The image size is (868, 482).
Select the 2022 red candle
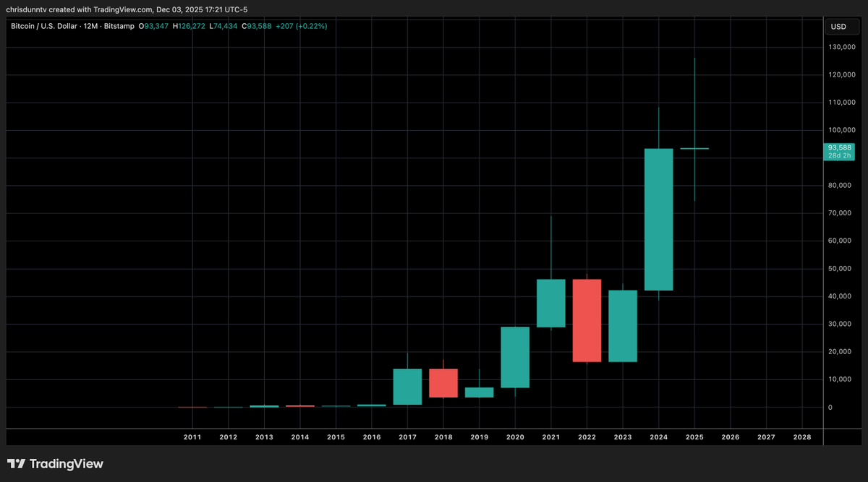point(587,320)
